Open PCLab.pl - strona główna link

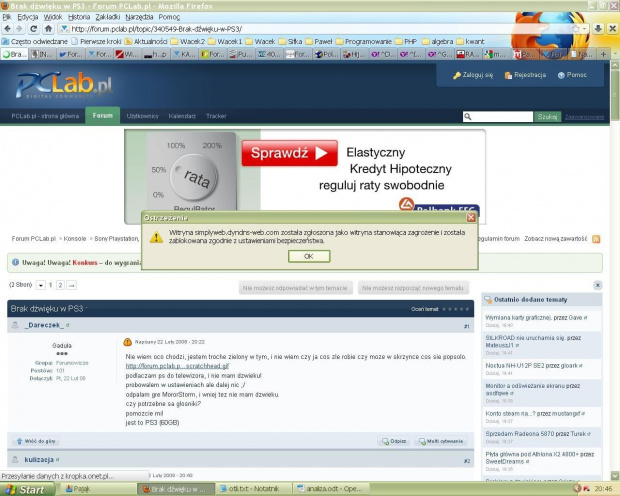[x=45, y=116]
